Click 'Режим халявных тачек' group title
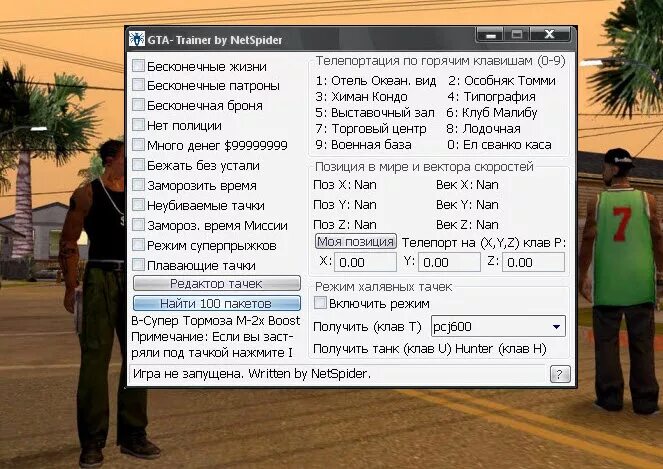Image resolution: width=663 pixels, height=469 pixels. click(x=384, y=287)
